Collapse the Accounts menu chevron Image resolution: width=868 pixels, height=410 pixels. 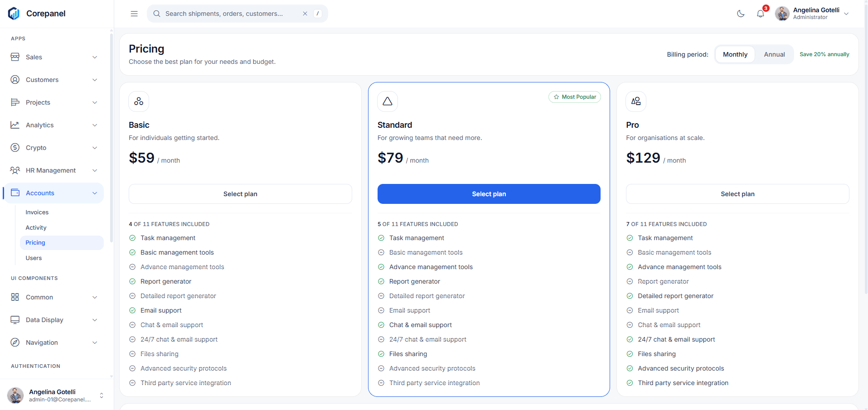[95, 193]
